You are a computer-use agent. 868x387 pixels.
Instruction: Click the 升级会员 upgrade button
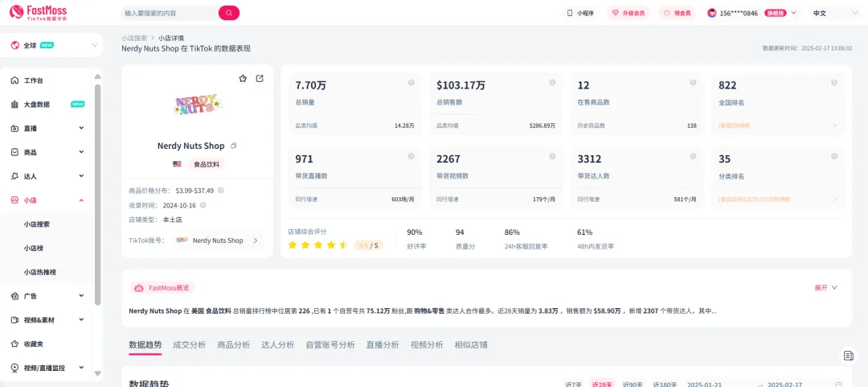click(628, 13)
